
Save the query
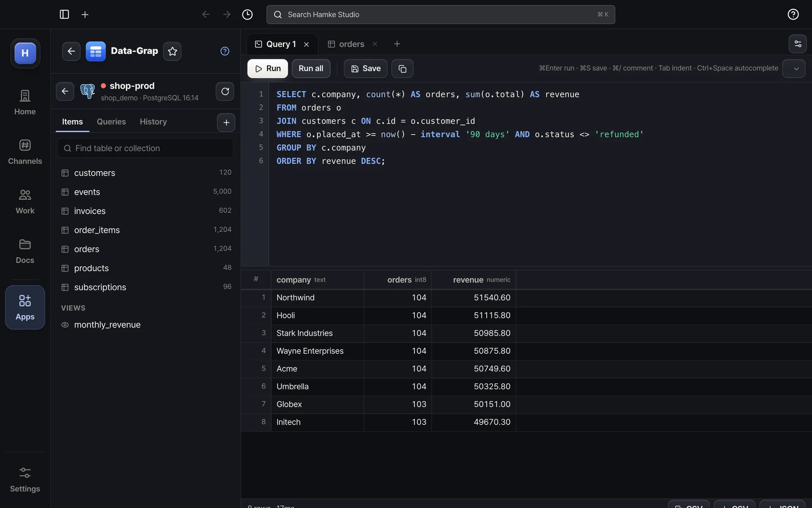tap(365, 69)
